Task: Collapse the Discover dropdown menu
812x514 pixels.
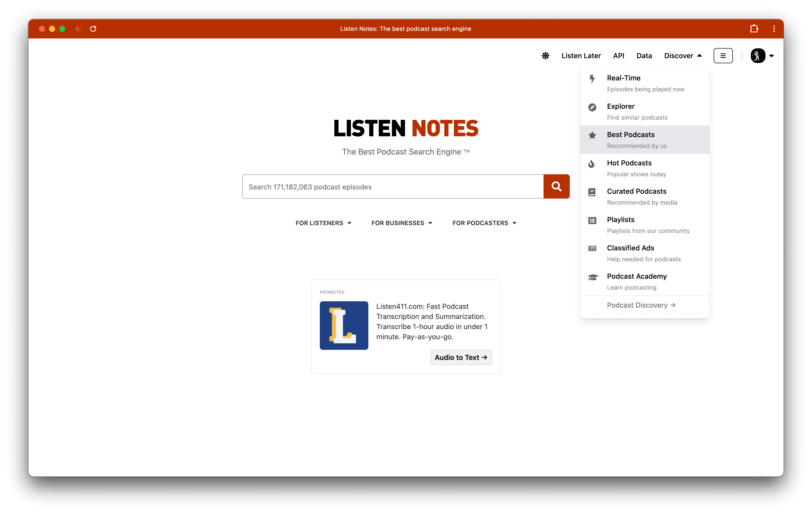Action: (683, 56)
